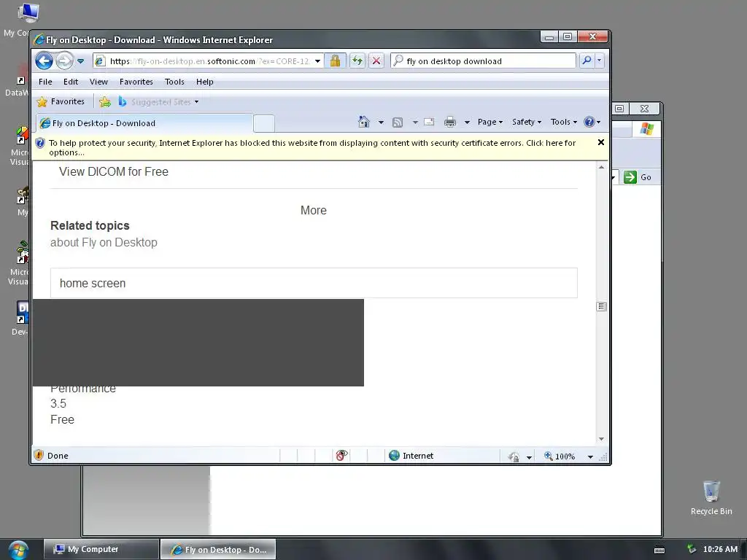Open the Recycle Bin desktop icon
The image size is (747, 560).
[x=711, y=498]
